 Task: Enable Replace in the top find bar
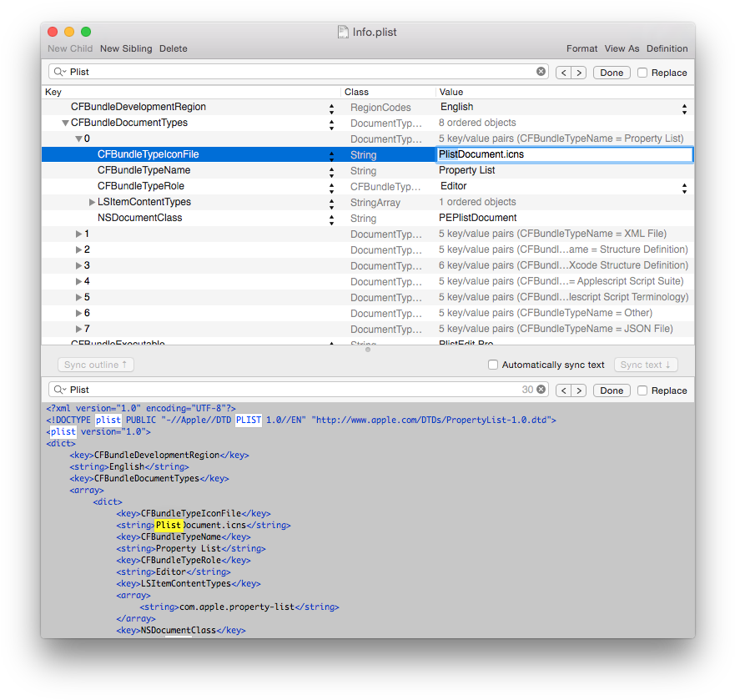(642, 73)
